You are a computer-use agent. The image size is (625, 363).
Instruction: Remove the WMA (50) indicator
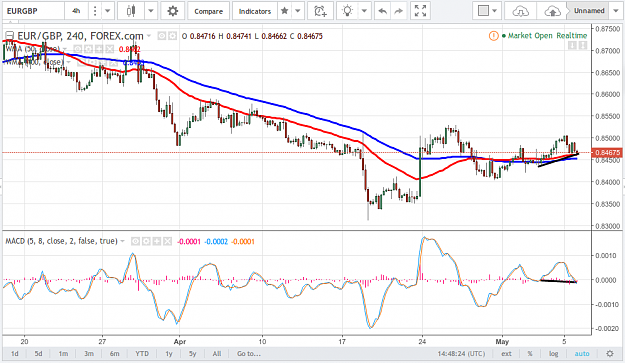point(110,49)
